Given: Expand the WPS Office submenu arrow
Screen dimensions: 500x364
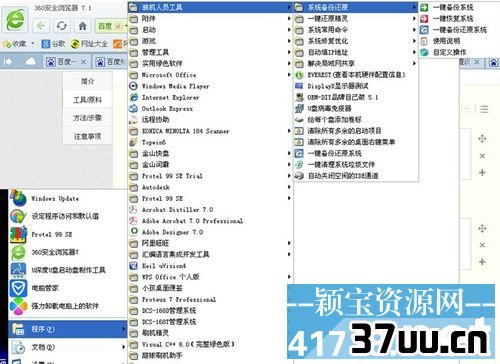Looking at the screenshot, I should click(x=289, y=277).
